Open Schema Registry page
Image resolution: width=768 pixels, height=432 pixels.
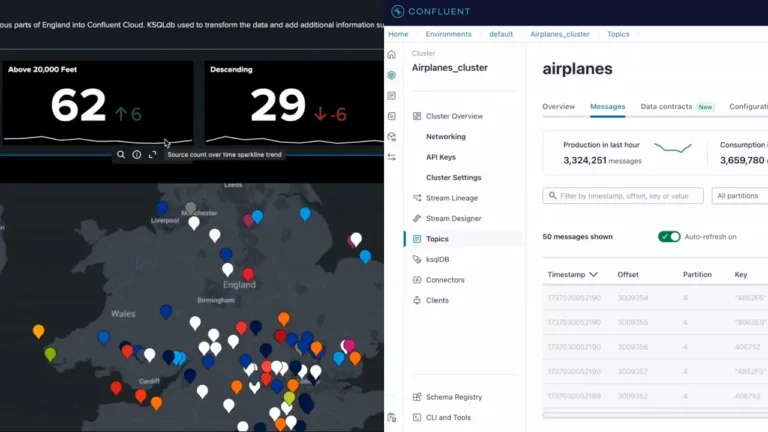click(454, 397)
